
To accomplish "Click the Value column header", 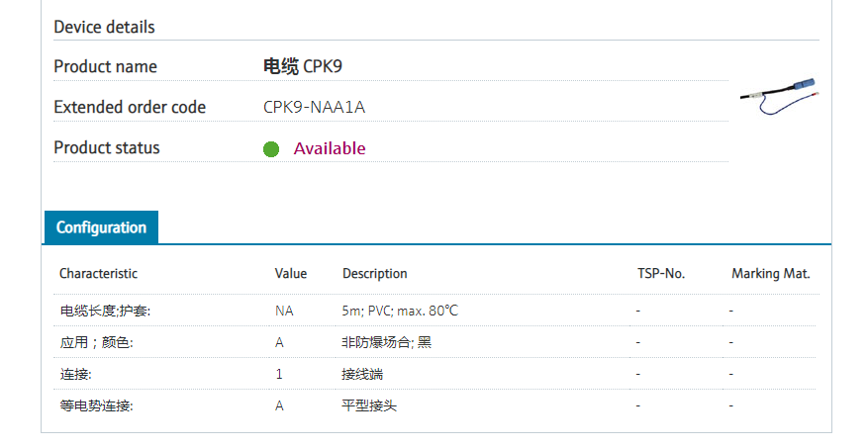I will [291, 274].
